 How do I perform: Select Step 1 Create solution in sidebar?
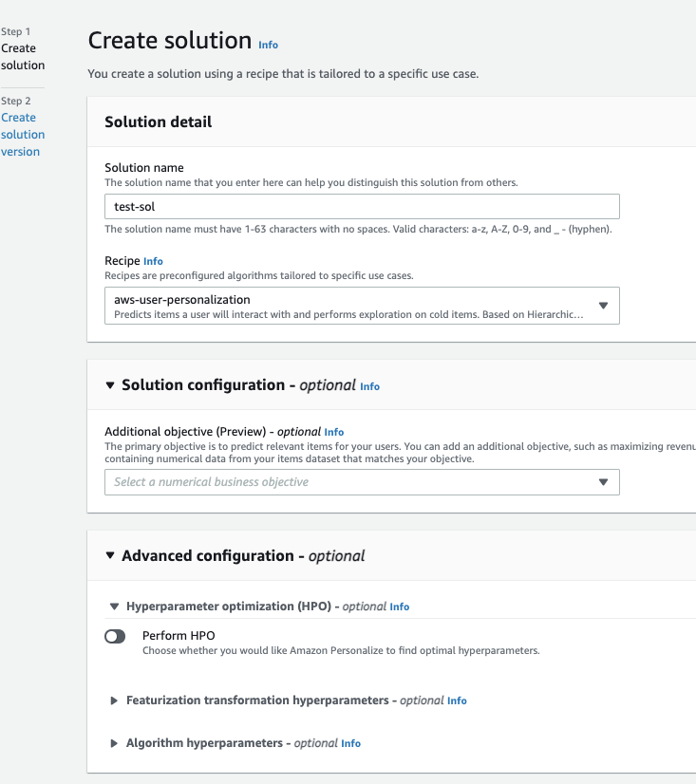coord(21,57)
